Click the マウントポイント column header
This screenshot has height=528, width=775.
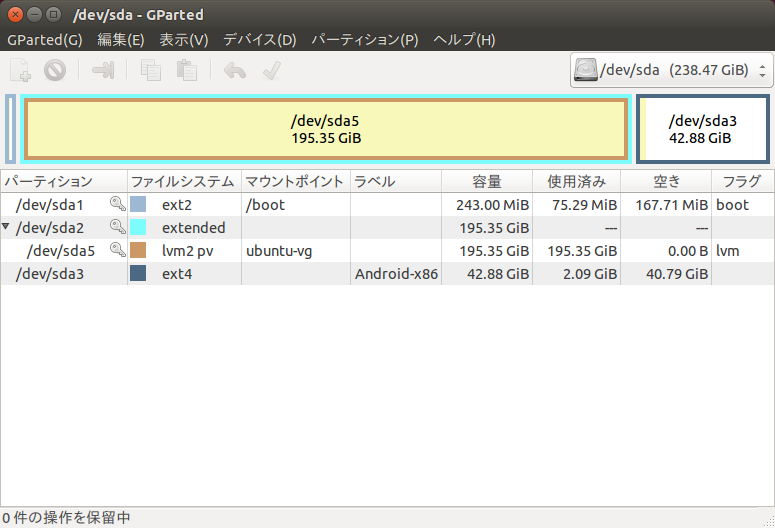click(296, 181)
